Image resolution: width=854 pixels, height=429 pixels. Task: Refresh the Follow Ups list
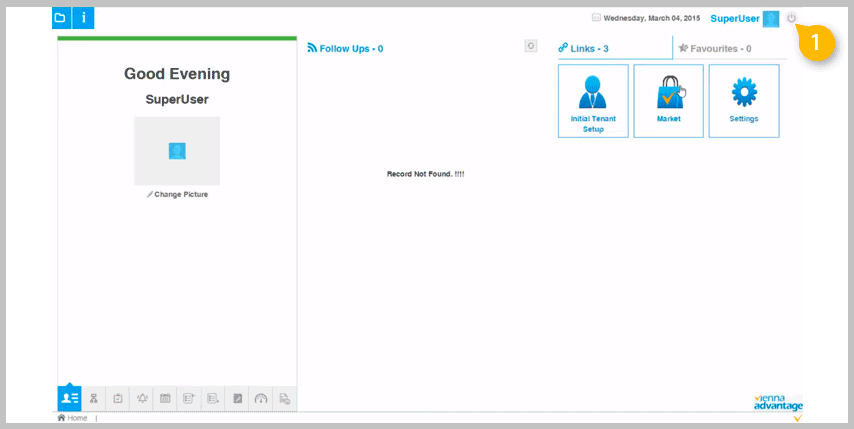click(531, 46)
